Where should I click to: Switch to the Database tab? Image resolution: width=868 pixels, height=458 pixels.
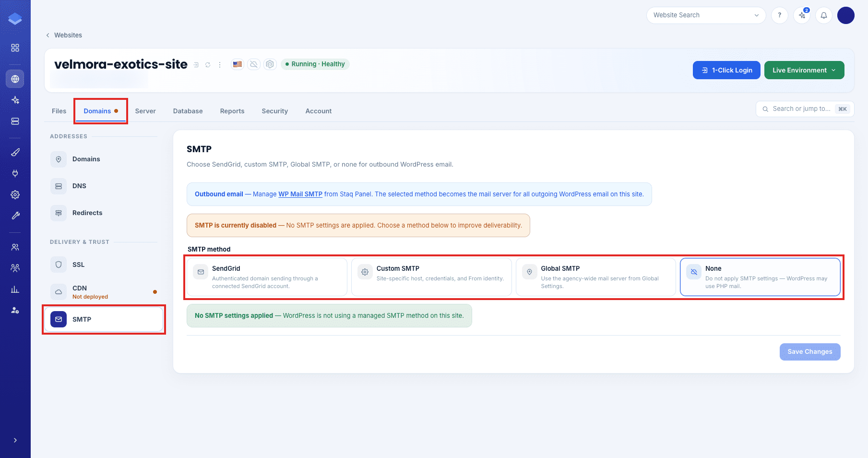188,111
